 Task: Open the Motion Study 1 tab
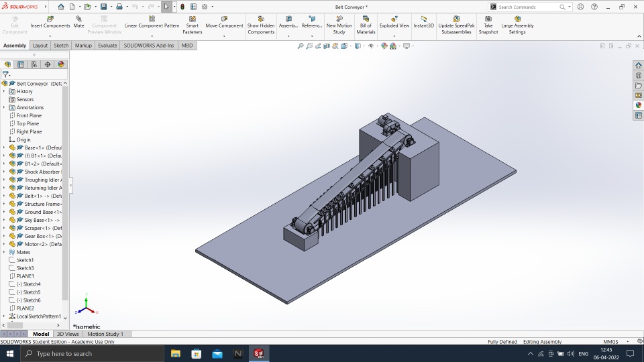(106, 334)
